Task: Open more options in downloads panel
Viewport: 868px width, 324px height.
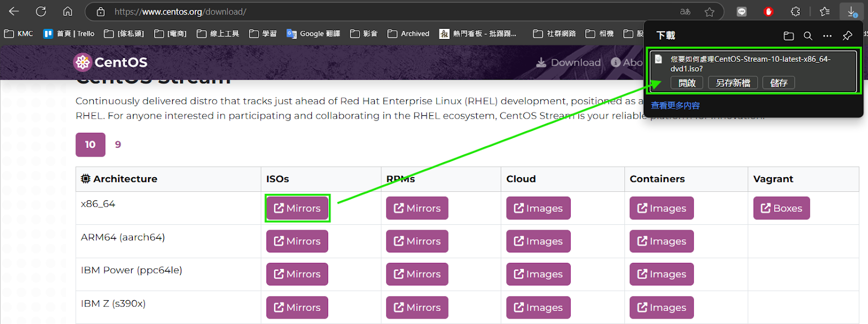Action: pyautogui.click(x=827, y=36)
